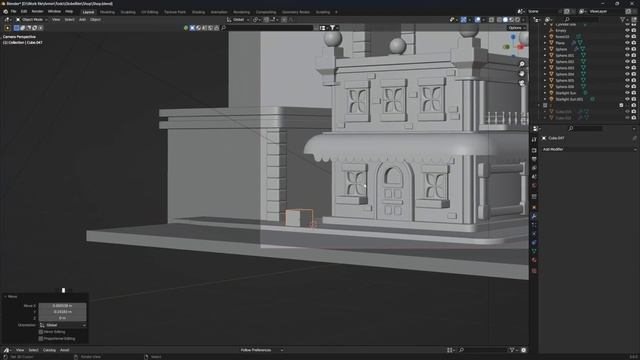Toggle X-ray mode
The height and width of the screenshot is (360, 640).
491,20
